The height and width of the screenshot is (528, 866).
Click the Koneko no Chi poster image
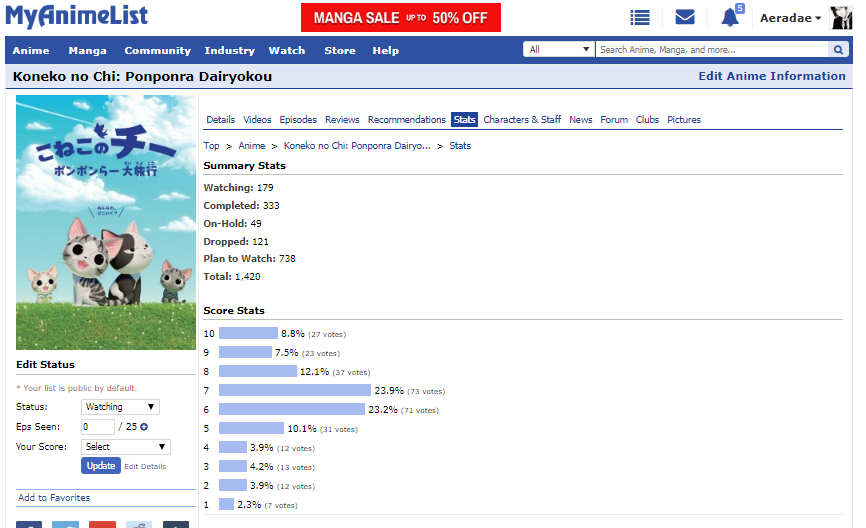[x=106, y=222]
